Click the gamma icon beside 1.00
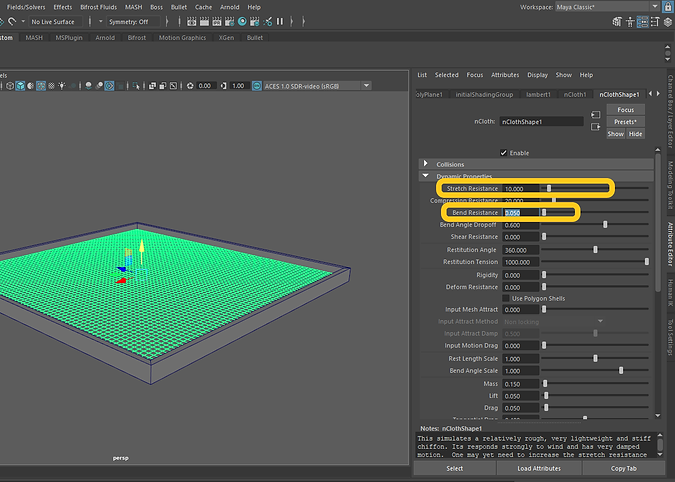This screenshot has width=675, height=482. point(223,86)
